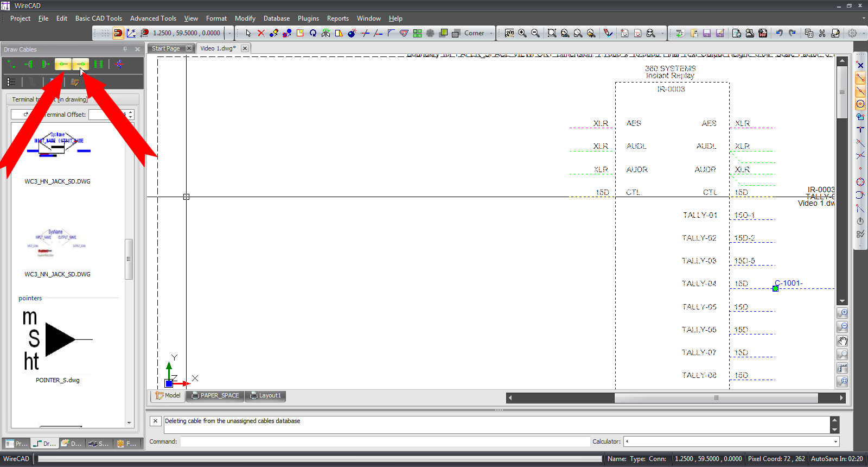This screenshot has height=467, width=868.
Task: Select the one-to-many cable draw tool
Action: (x=29, y=64)
